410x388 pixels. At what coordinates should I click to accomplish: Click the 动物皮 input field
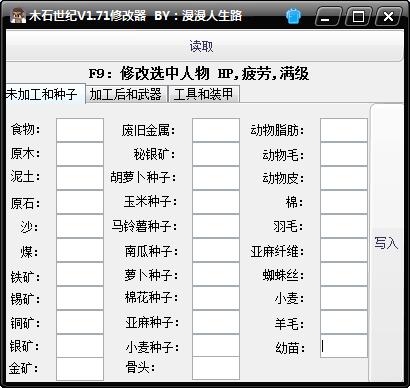tap(344, 178)
